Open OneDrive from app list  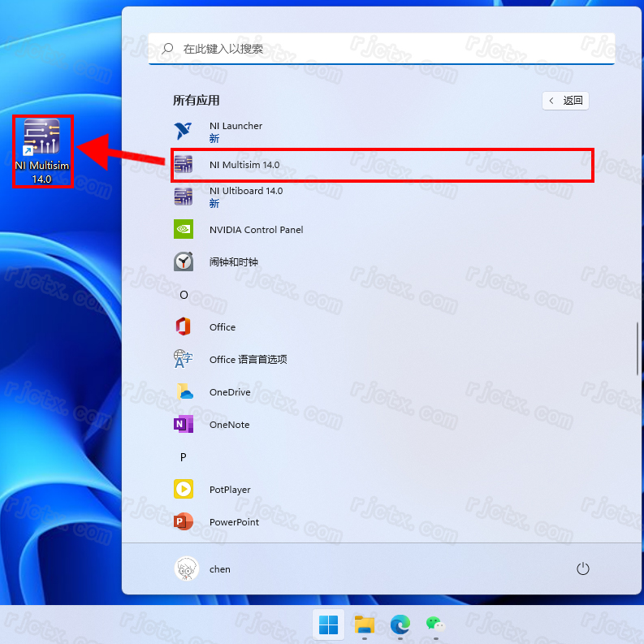(229, 392)
